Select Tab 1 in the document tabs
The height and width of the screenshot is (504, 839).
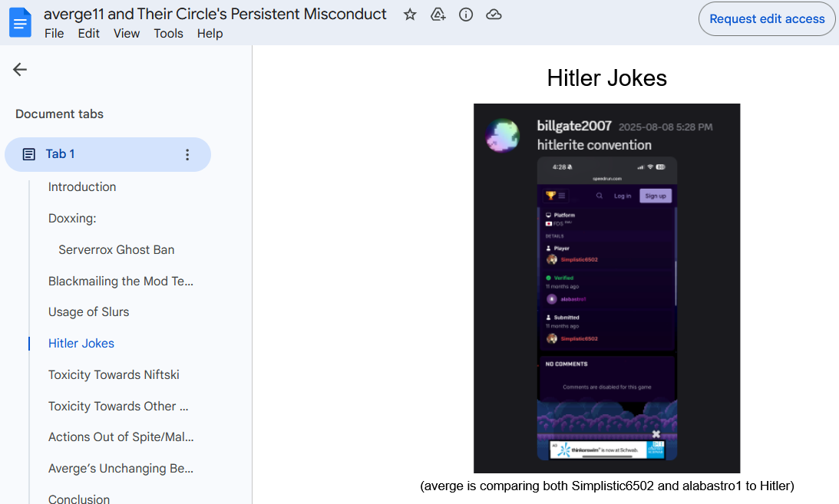[107, 154]
